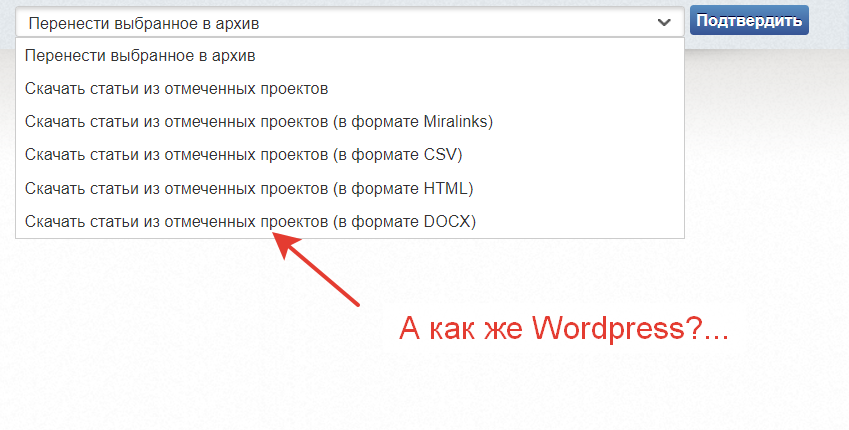Select the DOCX format download option

[x=250, y=221]
